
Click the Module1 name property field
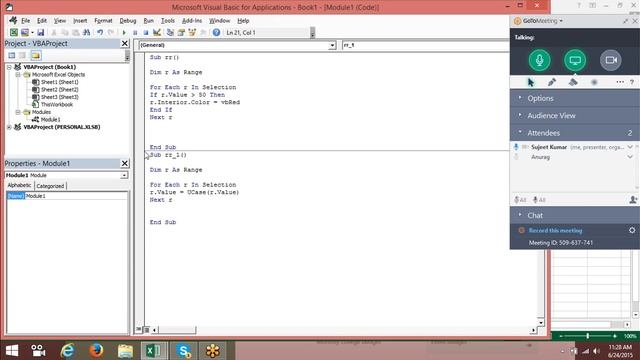coord(76,196)
